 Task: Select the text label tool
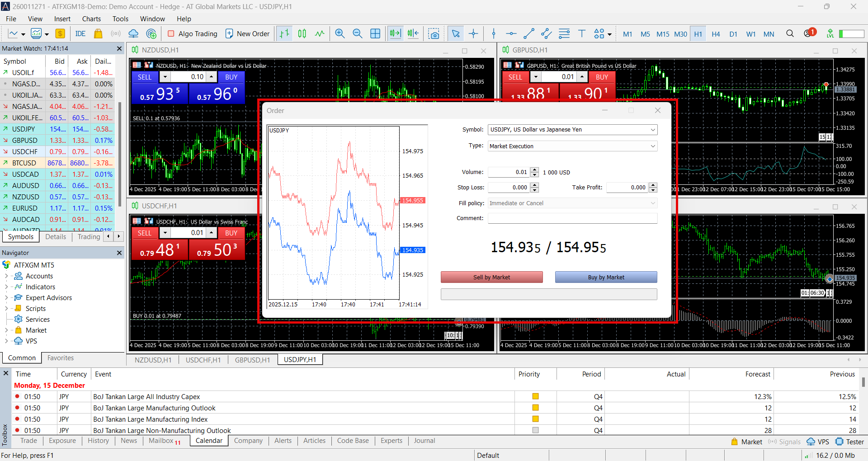point(582,33)
